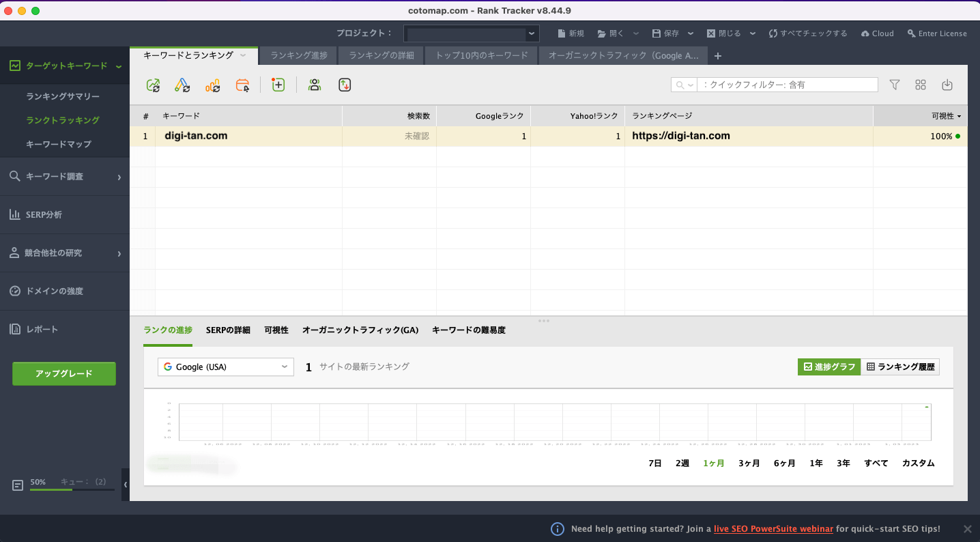Set time range to 2週
The width and height of the screenshot is (980, 542).
(x=682, y=463)
